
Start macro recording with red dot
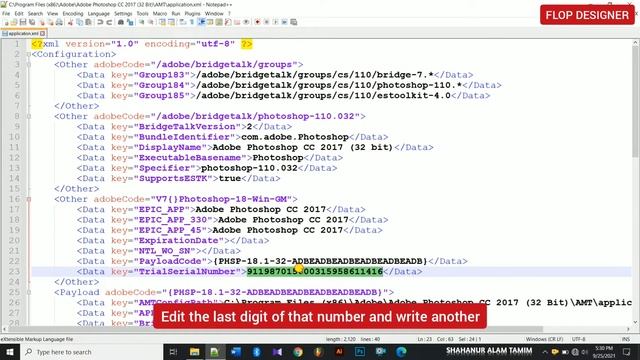(257, 22)
